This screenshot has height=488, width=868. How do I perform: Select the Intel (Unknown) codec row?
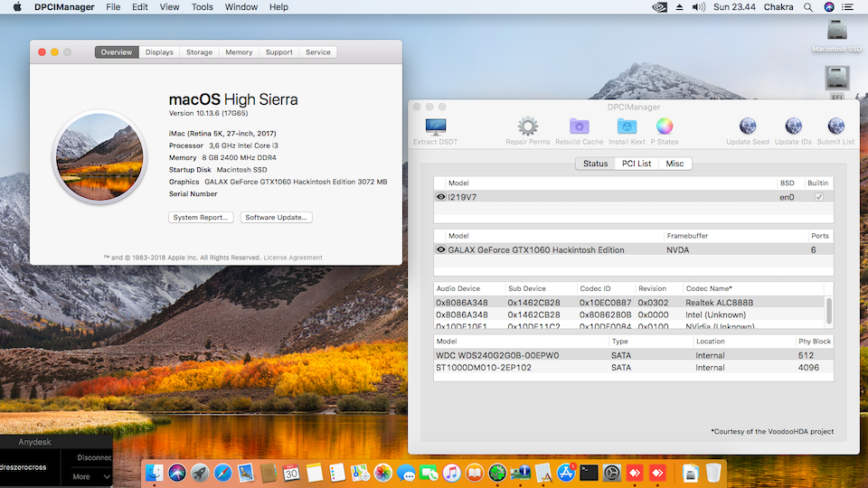(x=630, y=314)
